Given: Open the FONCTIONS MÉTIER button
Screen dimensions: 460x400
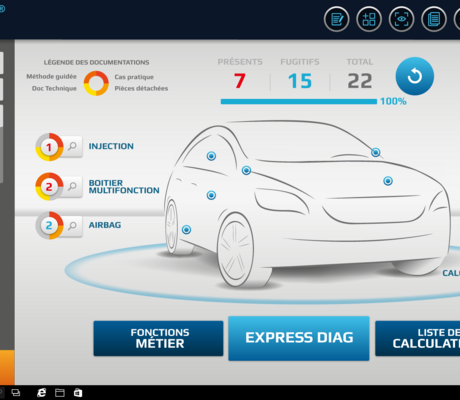Looking at the screenshot, I should click(x=158, y=338).
